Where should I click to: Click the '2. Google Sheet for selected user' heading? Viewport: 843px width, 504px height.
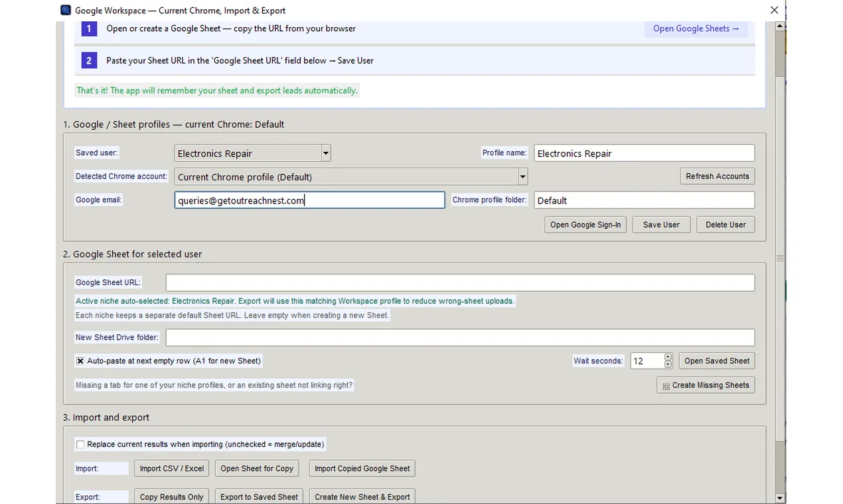tap(133, 254)
